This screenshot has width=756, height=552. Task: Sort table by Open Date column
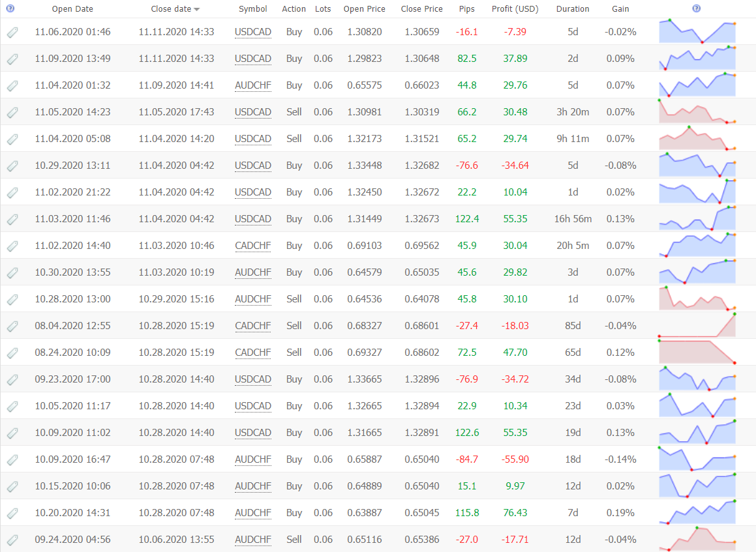tap(72, 9)
